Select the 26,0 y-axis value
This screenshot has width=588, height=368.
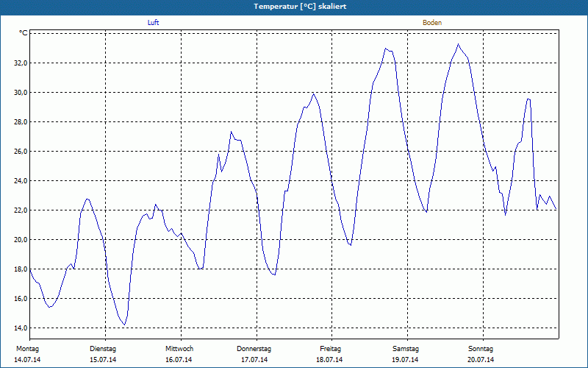point(21,152)
